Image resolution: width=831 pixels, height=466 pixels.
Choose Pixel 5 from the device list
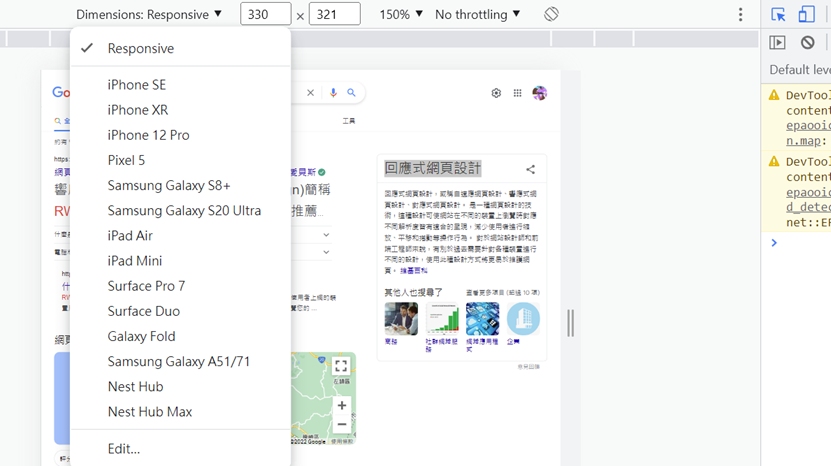180,160
